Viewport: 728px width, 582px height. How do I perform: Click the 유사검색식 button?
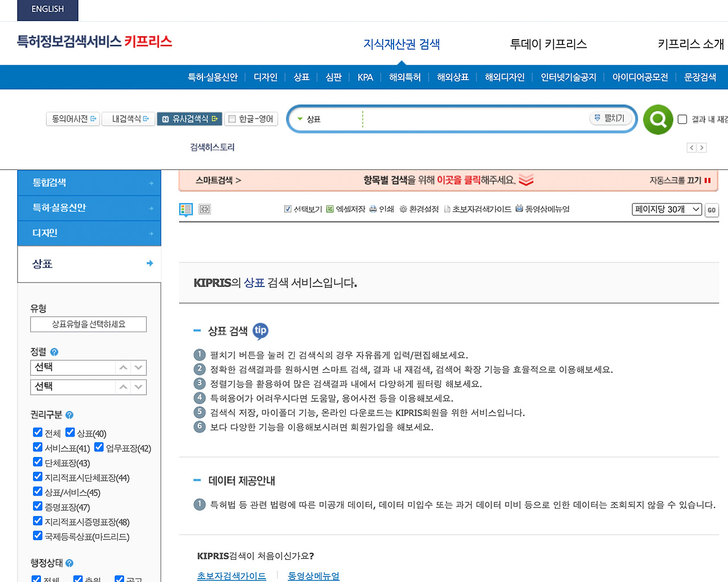tap(189, 119)
